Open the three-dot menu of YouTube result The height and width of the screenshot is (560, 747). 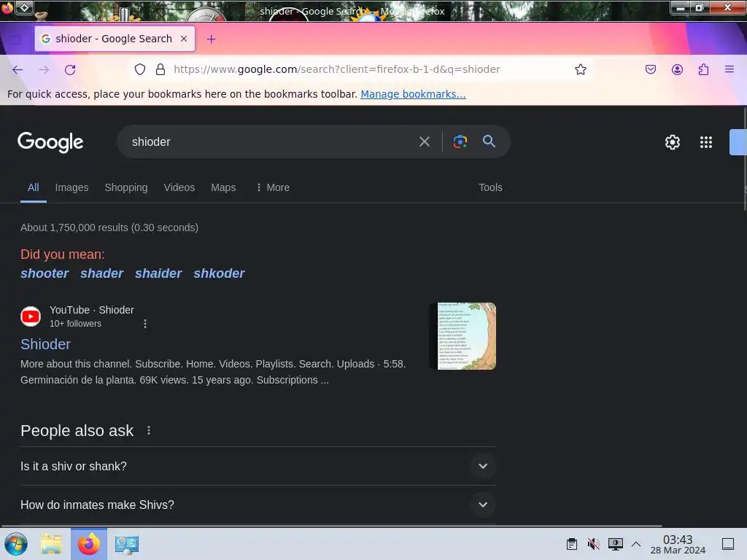[145, 324]
